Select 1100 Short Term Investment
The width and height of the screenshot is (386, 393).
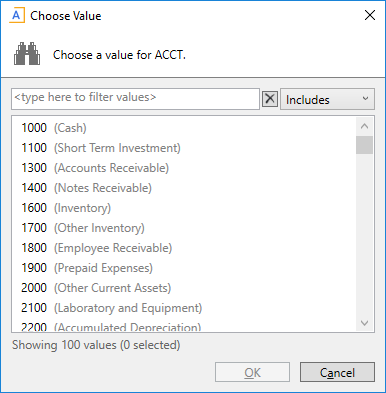[x=184, y=148]
